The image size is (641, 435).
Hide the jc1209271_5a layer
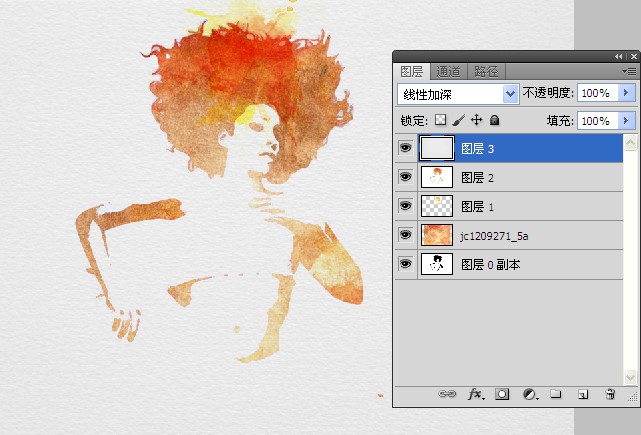405,235
